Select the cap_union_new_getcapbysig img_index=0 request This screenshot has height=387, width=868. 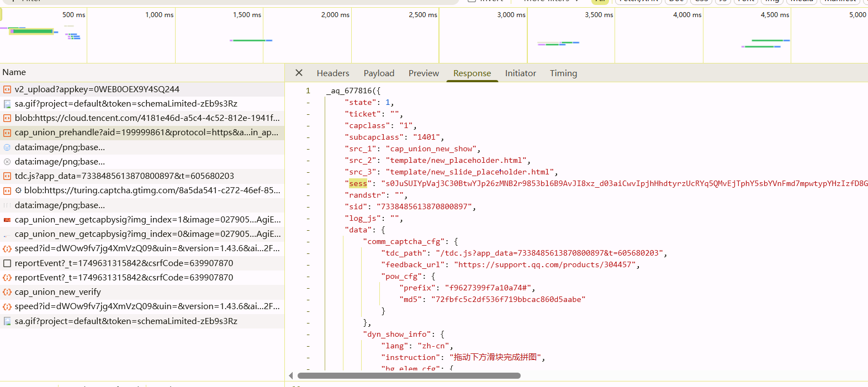coord(147,234)
